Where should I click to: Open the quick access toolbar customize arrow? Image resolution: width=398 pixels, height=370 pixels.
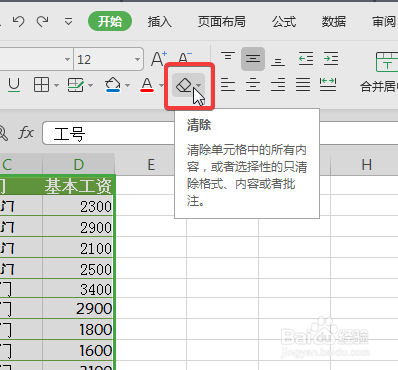[x=69, y=22]
